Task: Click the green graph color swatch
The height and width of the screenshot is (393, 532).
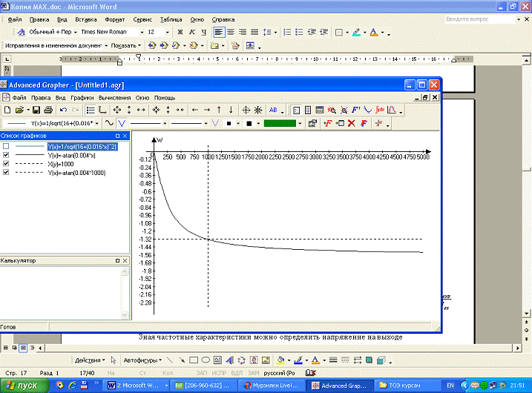Action: 280,123
